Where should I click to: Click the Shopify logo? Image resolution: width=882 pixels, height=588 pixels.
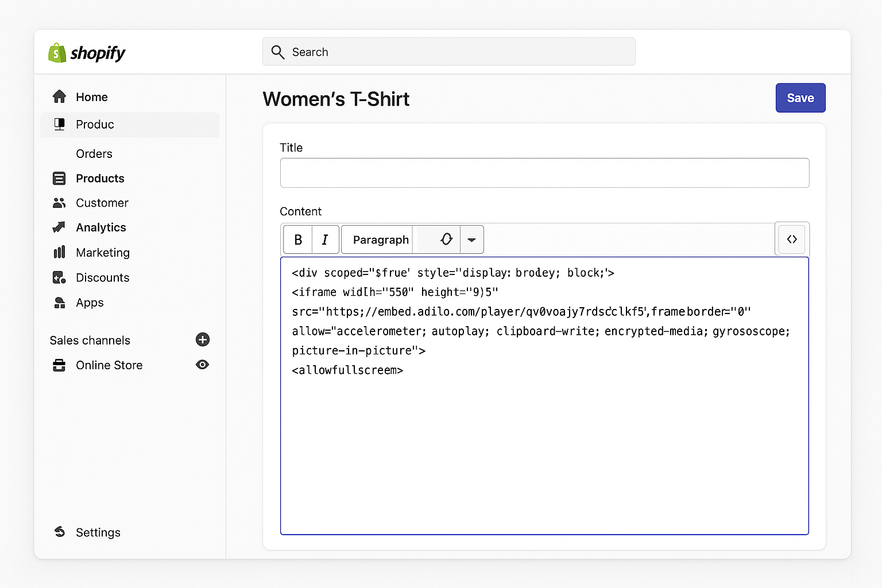(x=87, y=53)
